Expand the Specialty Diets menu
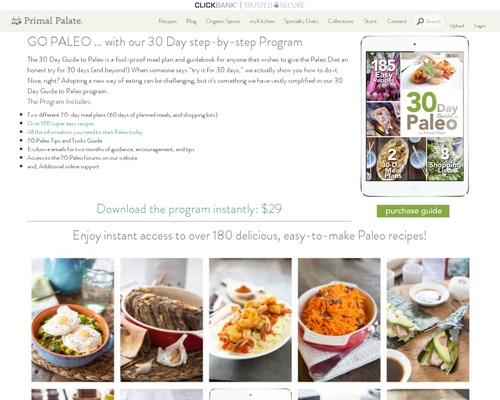500x400 pixels. tap(301, 21)
